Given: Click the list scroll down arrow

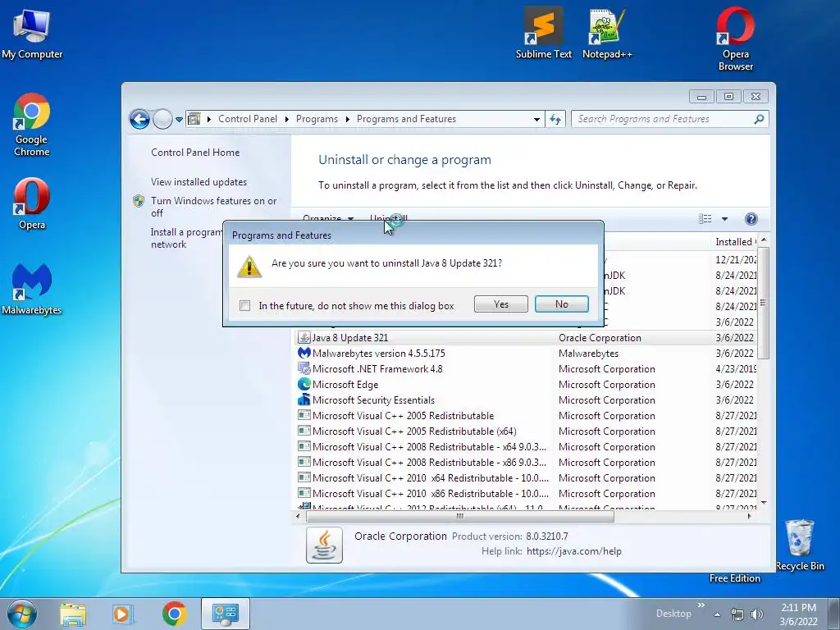Looking at the screenshot, I should [x=764, y=503].
